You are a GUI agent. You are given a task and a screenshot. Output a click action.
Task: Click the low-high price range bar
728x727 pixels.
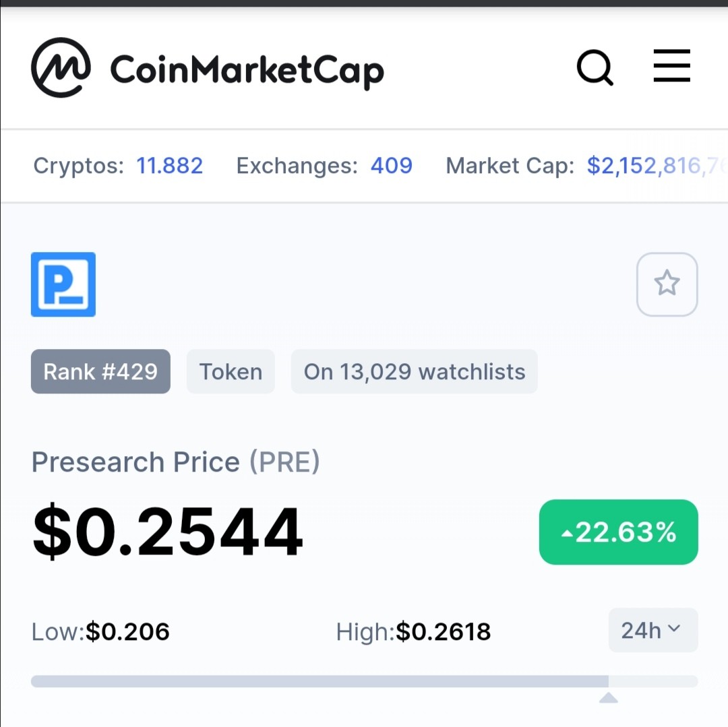(x=365, y=681)
